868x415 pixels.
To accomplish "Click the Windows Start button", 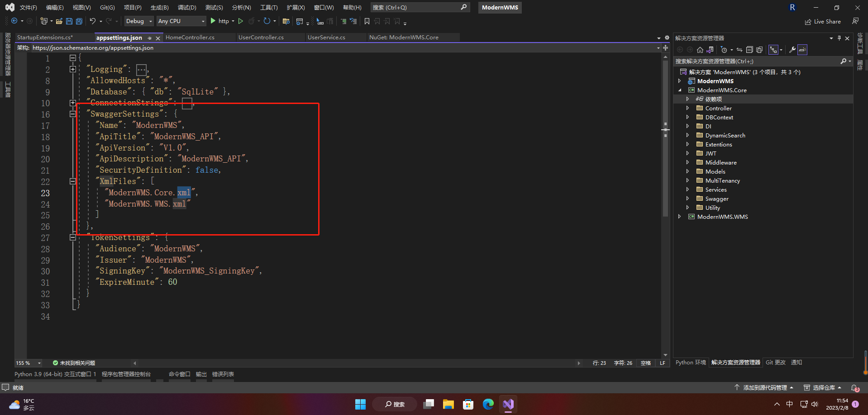I will point(361,404).
